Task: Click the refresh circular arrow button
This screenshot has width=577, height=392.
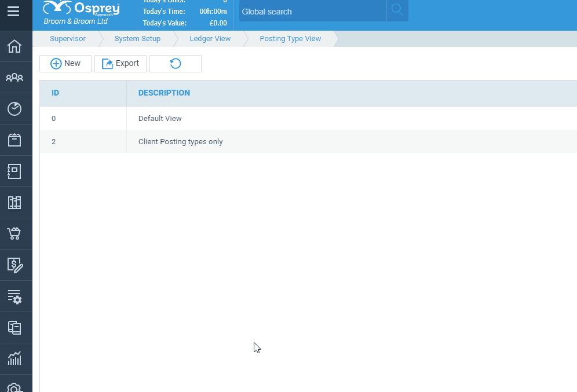Action: pyautogui.click(x=176, y=64)
